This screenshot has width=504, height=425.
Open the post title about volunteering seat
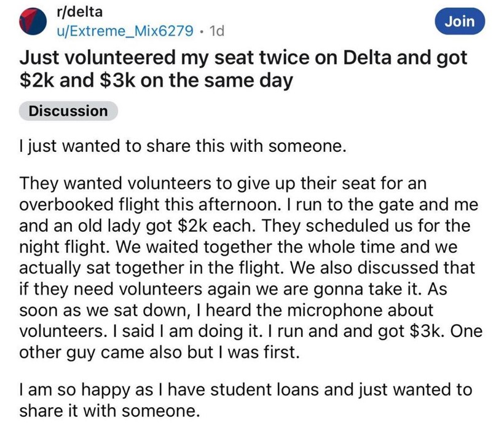point(243,69)
